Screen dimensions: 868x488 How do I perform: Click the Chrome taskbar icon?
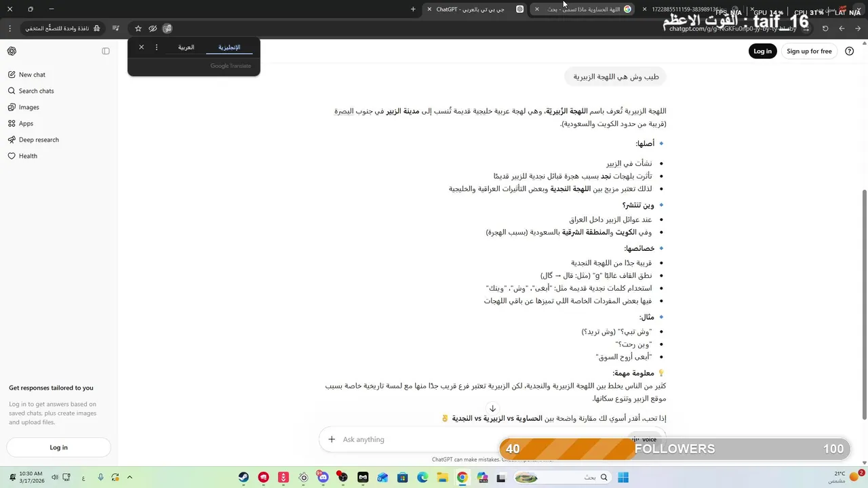tap(462, 477)
